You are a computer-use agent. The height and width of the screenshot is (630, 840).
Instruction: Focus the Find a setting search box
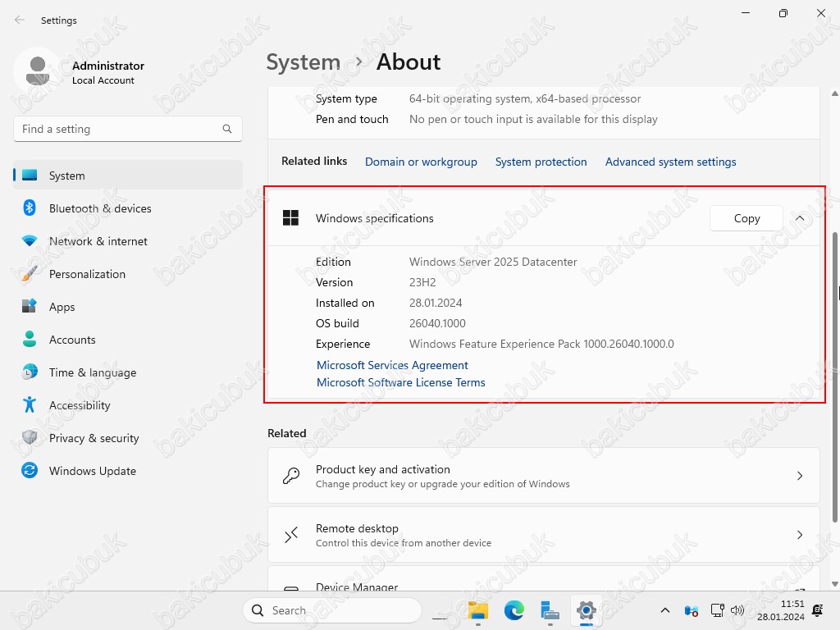pos(128,129)
